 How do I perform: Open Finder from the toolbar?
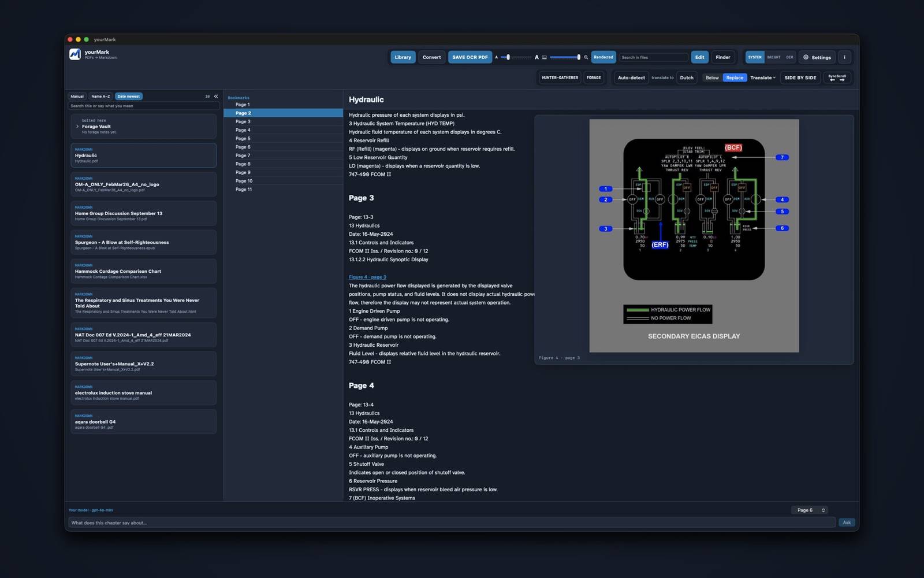(x=723, y=57)
